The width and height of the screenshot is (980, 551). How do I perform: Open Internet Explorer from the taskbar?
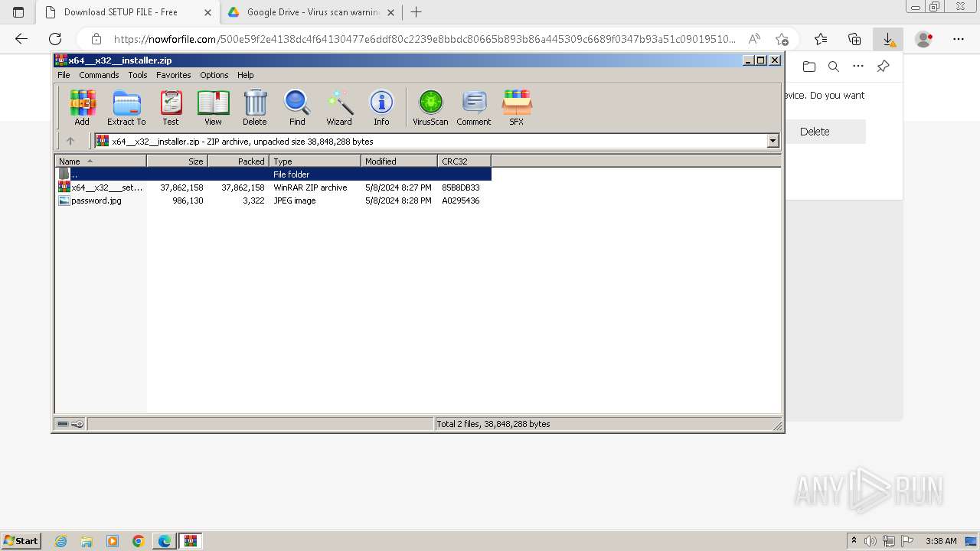pos(61,541)
